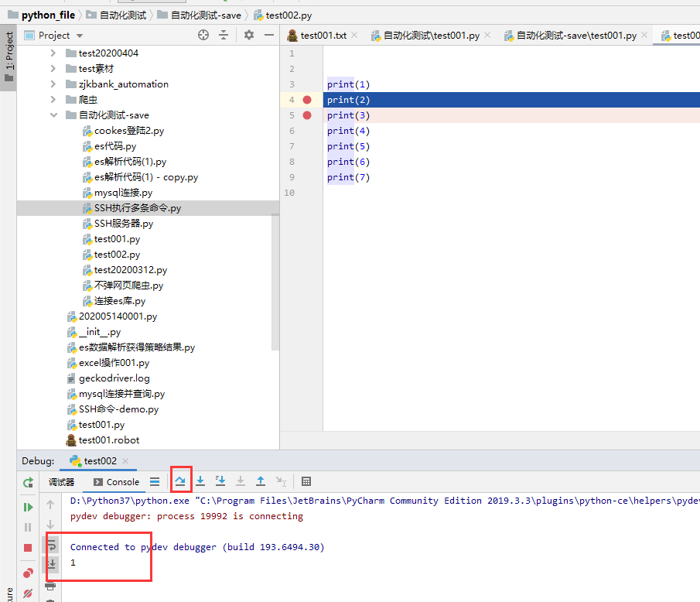Open the Project panel settings gear
This screenshot has height=602, width=700.
tap(249, 35)
